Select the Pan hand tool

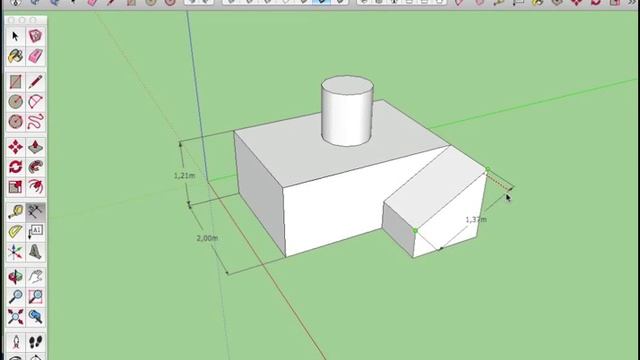coord(36,277)
